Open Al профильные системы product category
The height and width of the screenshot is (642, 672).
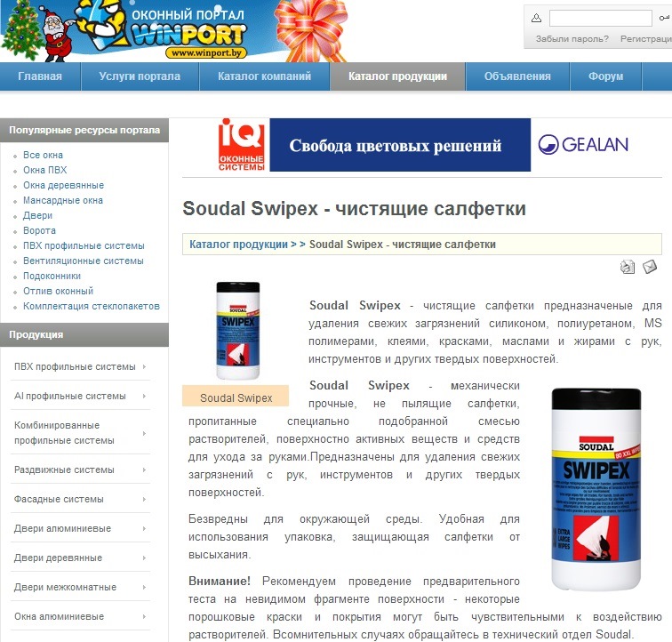click(70, 396)
